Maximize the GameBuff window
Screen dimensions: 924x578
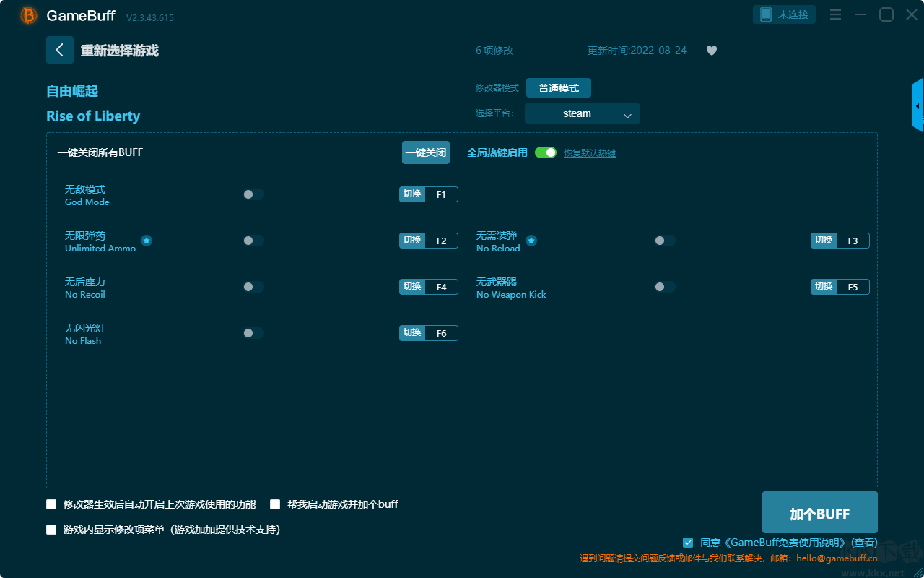click(x=886, y=14)
